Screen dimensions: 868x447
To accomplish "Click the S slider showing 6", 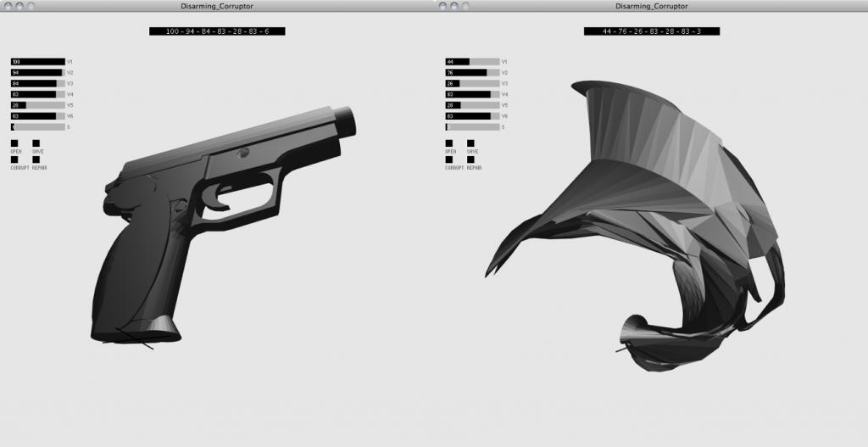I will coord(38,127).
